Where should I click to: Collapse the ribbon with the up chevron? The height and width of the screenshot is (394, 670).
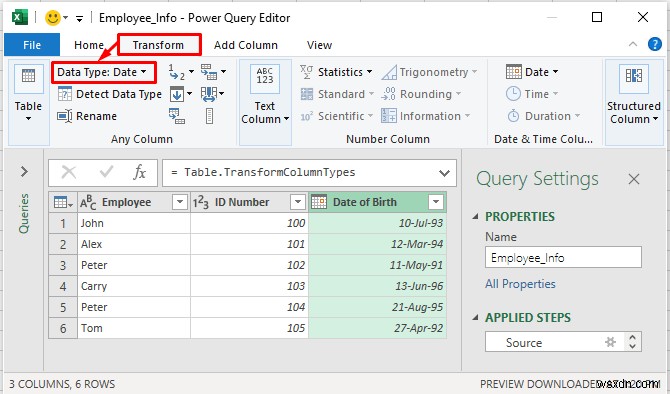click(633, 44)
